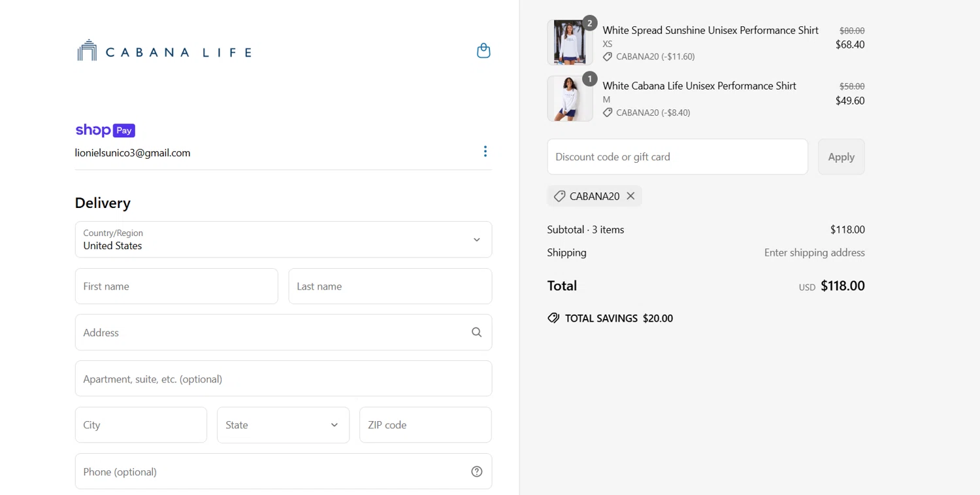
Task: Focus the Last name field
Action: tap(390, 286)
